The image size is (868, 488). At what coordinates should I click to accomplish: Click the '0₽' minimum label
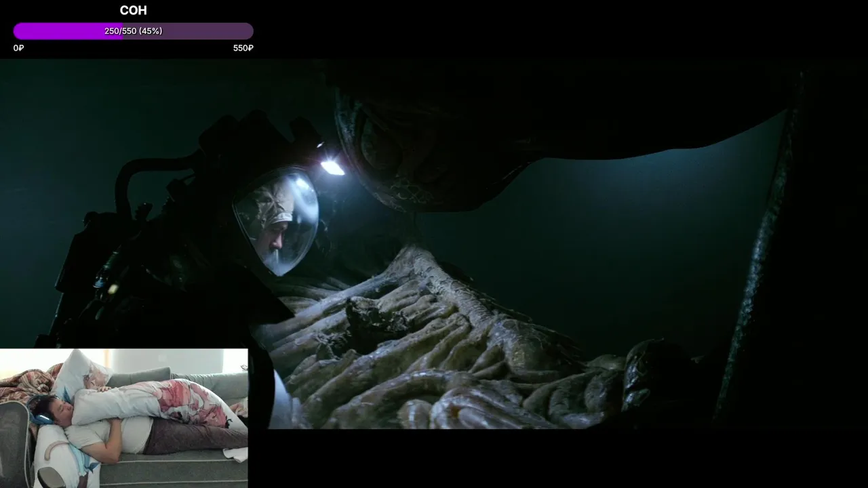pyautogui.click(x=18, y=48)
